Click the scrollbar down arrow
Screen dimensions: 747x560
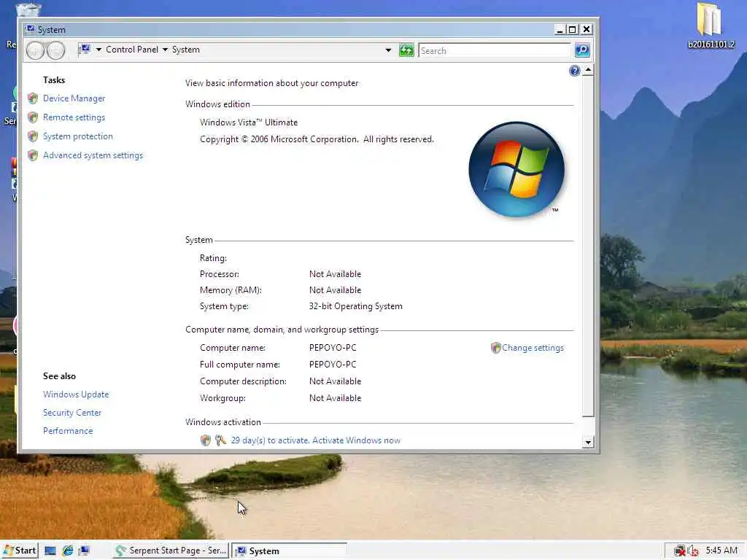589,443
